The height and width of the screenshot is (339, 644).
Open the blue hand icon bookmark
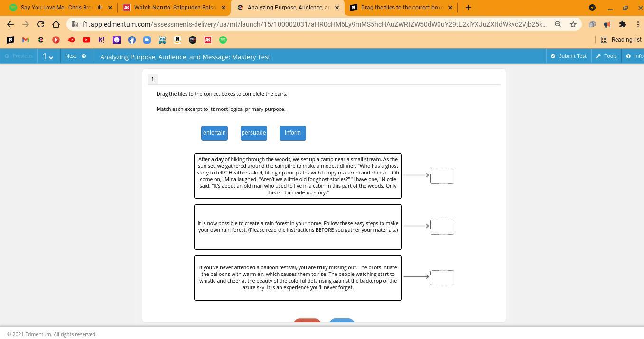pyautogui.click(x=132, y=40)
